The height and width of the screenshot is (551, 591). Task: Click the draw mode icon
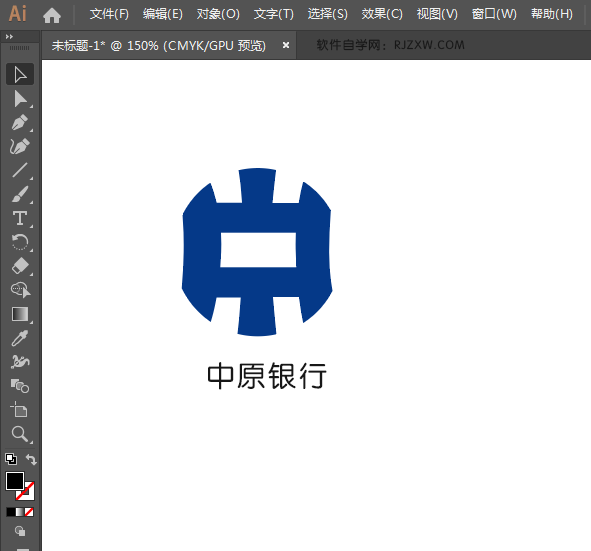click(20, 531)
